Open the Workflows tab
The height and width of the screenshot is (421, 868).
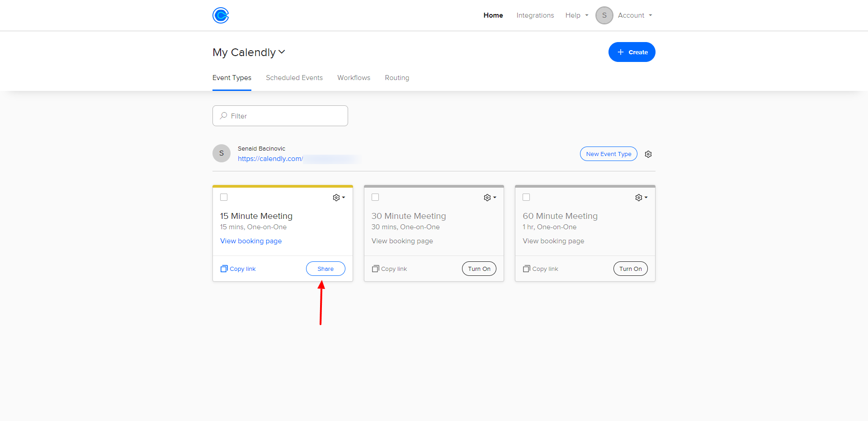coord(354,78)
